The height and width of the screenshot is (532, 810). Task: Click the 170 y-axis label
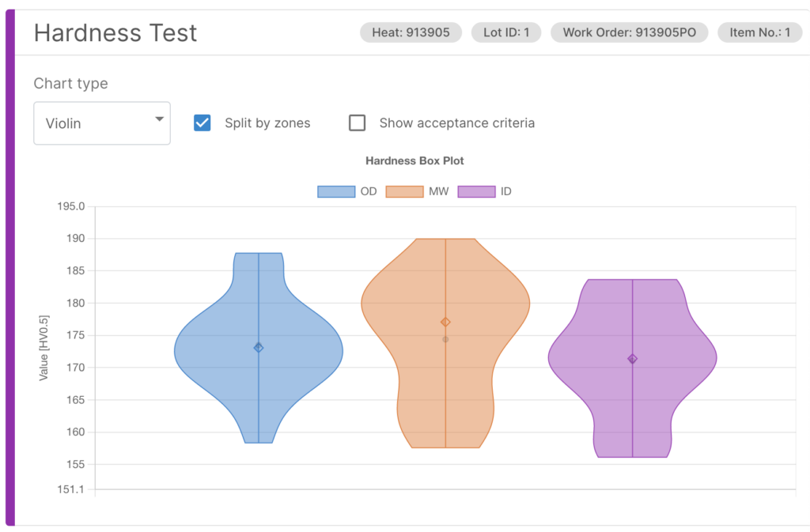(75, 368)
